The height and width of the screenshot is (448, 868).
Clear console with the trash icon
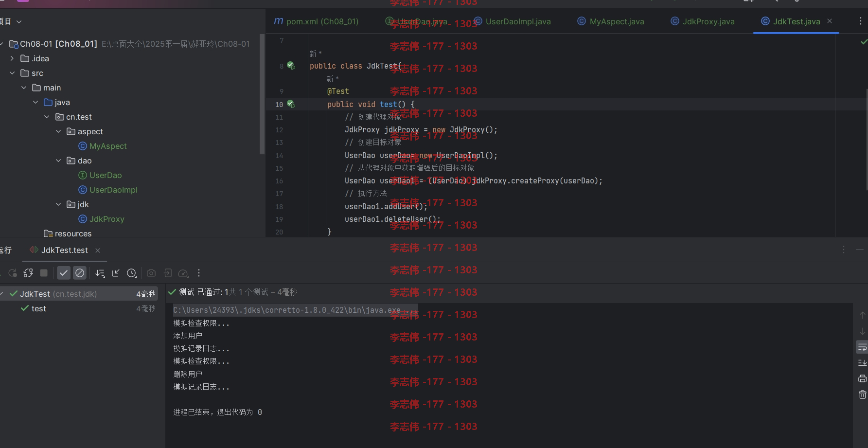click(862, 394)
